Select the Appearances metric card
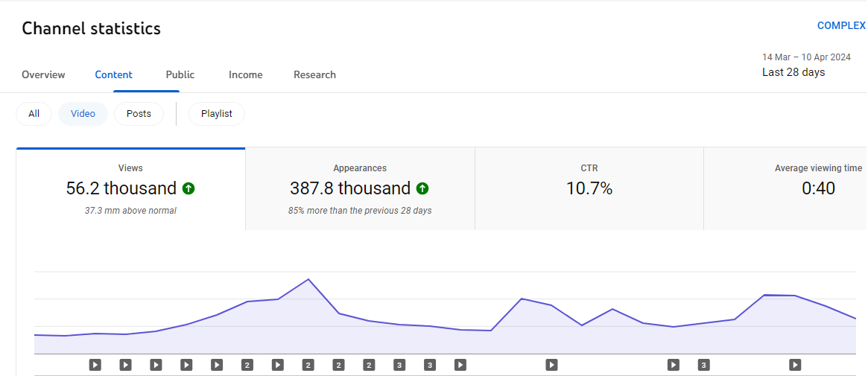Viewport: 868px width, 376px height. (x=360, y=188)
